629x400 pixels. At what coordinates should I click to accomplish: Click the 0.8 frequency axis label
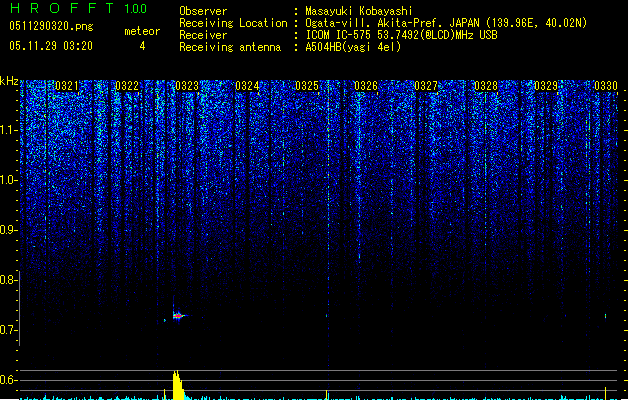(8, 280)
